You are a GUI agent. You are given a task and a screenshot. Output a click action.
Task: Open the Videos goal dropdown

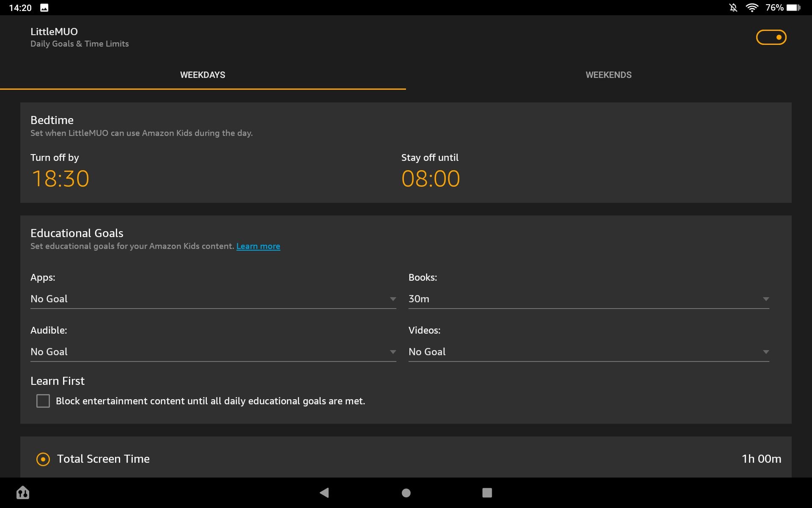[588, 352]
